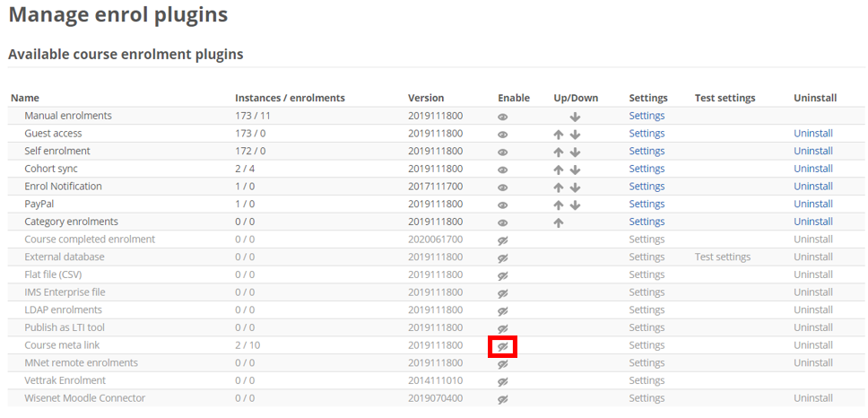Select version '2019070400' cell
Image resolution: width=868 pixels, height=418 pixels.
point(436,398)
